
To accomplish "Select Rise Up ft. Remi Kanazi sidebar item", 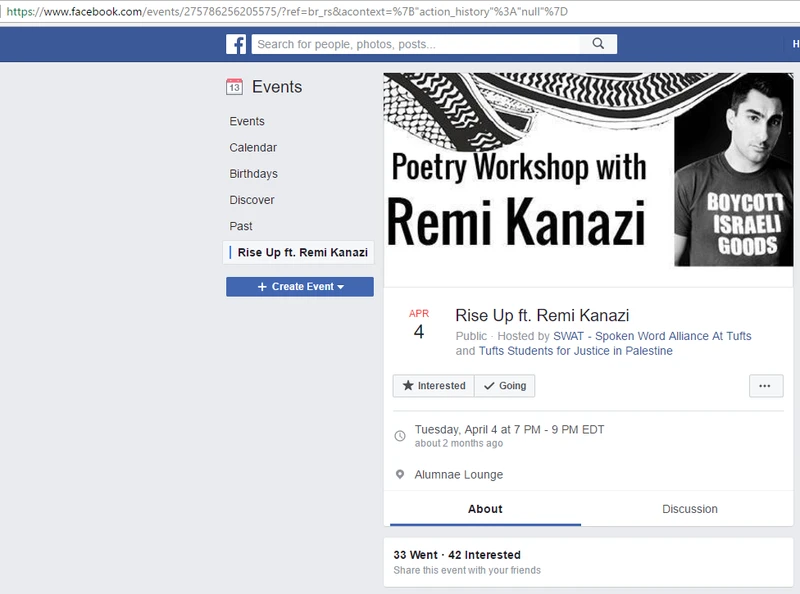I will pos(298,253).
